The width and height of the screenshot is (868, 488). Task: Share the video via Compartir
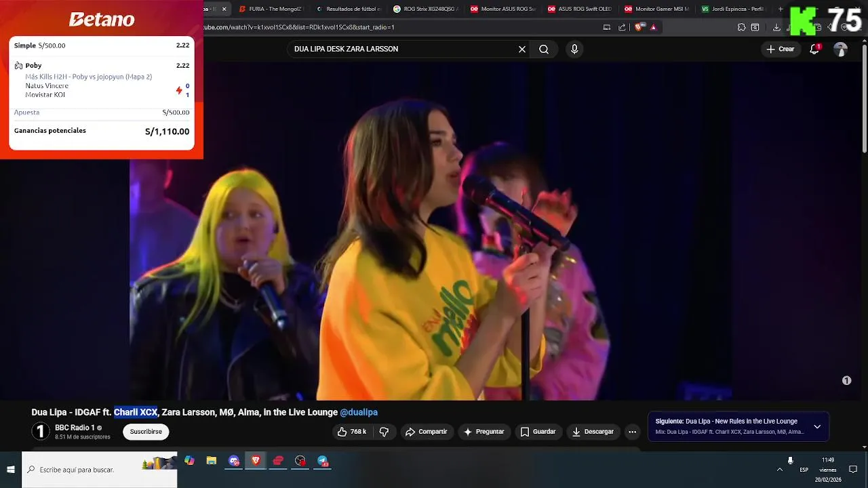(426, 432)
